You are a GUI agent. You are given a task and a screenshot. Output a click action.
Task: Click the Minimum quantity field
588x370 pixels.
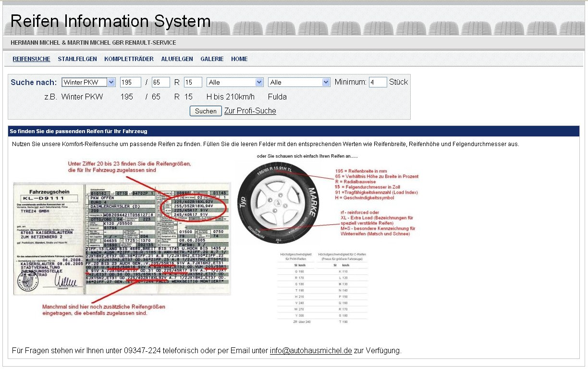coord(378,82)
